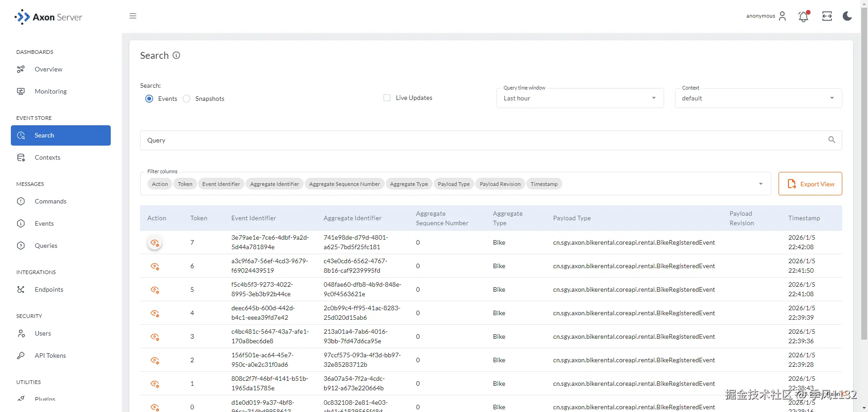Click the Overview dashboard icon
The height and width of the screenshot is (412, 868).
point(21,69)
